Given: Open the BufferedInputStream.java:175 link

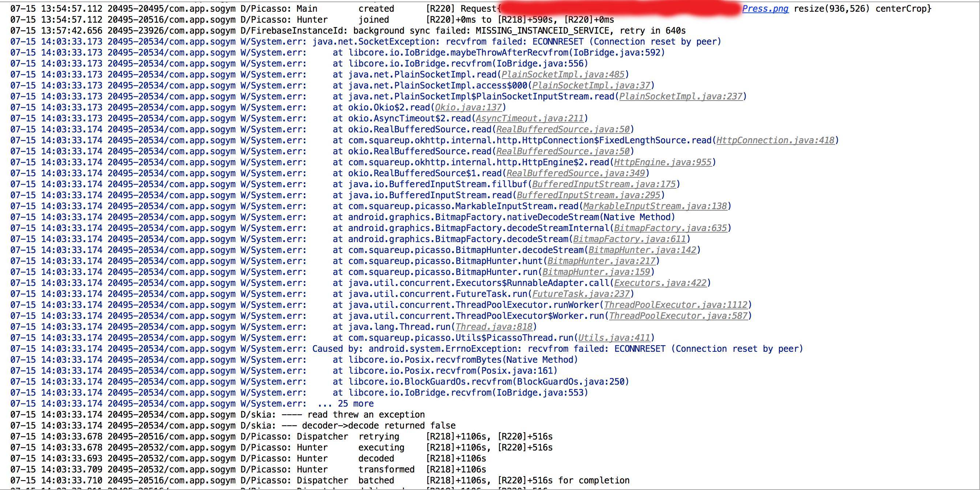Looking at the screenshot, I should [x=604, y=185].
